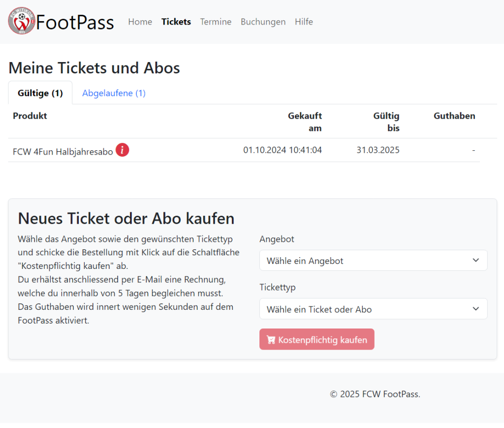The image size is (504, 428).
Task: Click the Tickettyp field label
Action: point(278,287)
